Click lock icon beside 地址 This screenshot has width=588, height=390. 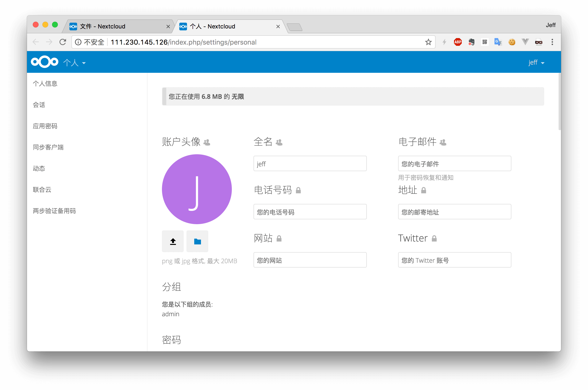click(x=424, y=190)
